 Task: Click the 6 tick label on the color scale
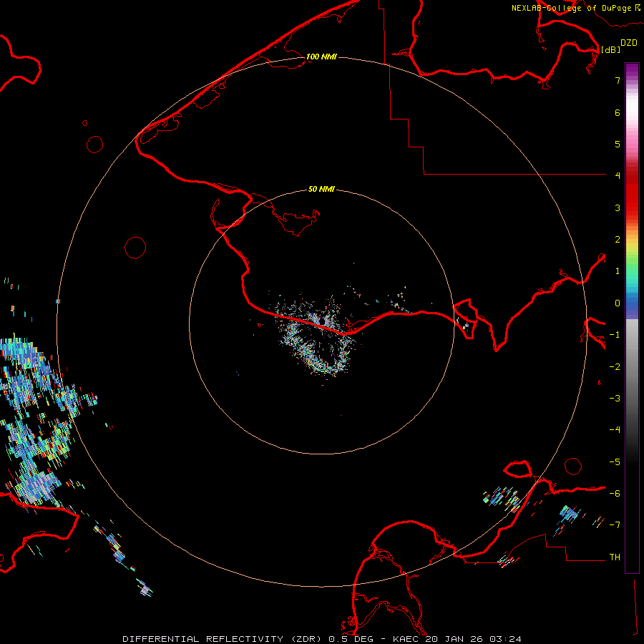point(618,112)
